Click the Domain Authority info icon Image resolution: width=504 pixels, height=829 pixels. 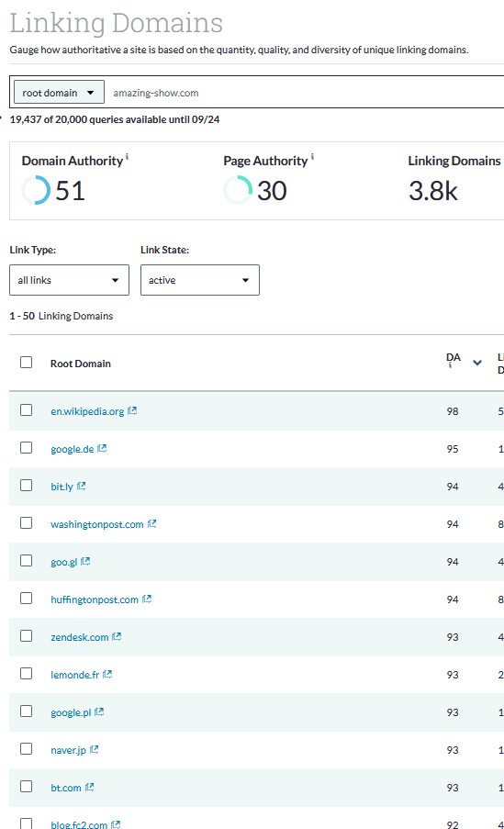coord(127,156)
